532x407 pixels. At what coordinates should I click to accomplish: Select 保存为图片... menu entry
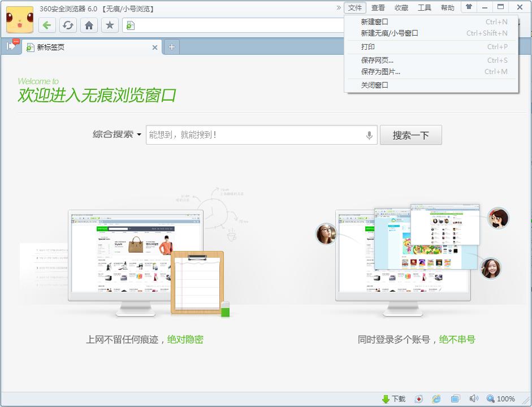(431, 72)
